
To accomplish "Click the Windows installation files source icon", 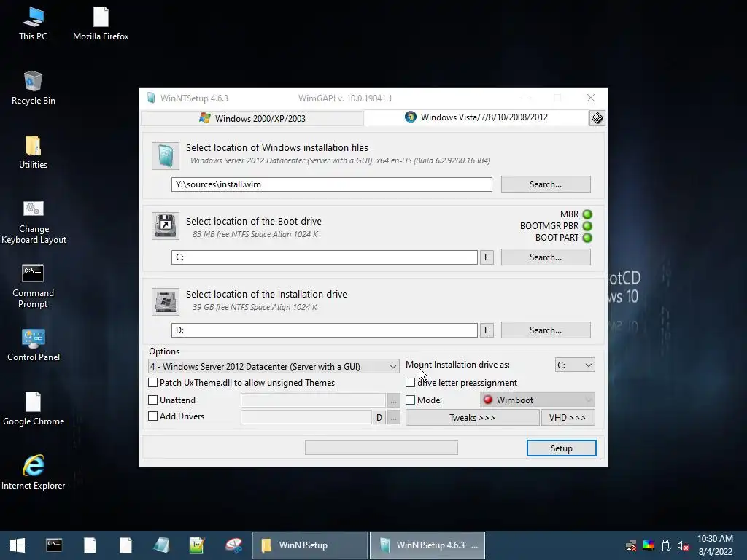I will pos(166,156).
